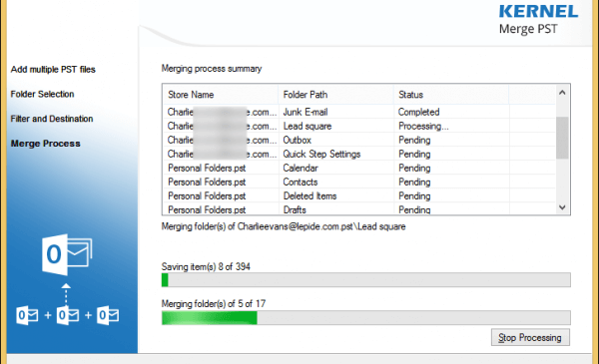The image size is (599, 364).
Task: Select the Junk E-mail row
Action: [359, 112]
